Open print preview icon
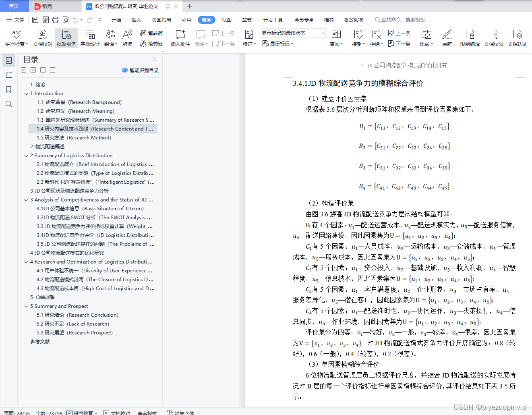 pyautogui.click(x=65, y=20)
